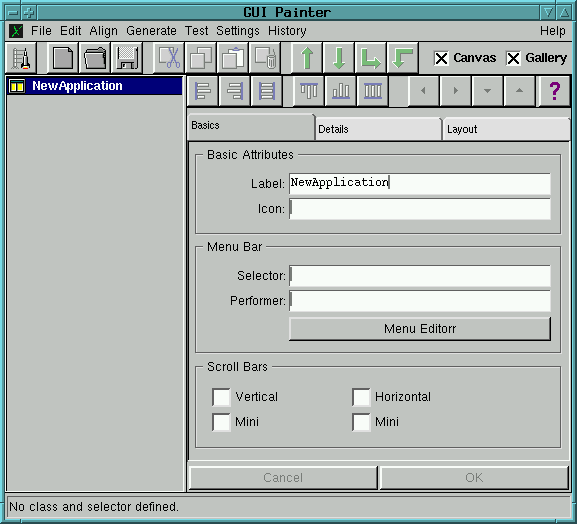Open the Edit menu
This screenshot has width=577, height=524.
(x=70, y=31)
